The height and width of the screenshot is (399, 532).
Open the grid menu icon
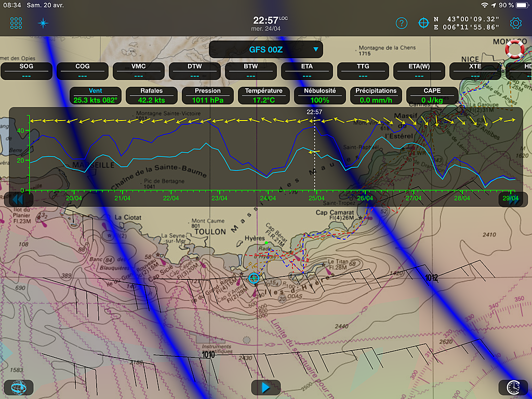pyautogui.click(x=16, y=23)
